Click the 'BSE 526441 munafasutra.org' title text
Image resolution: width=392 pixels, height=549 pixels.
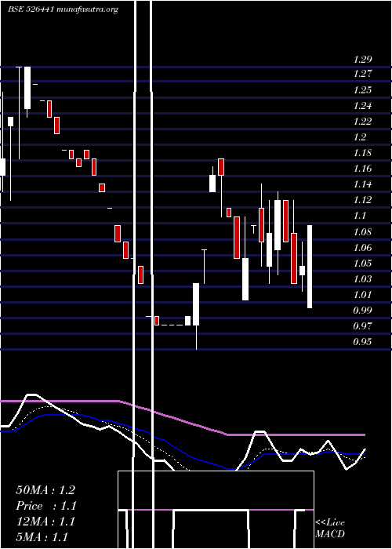coord(63,9)
